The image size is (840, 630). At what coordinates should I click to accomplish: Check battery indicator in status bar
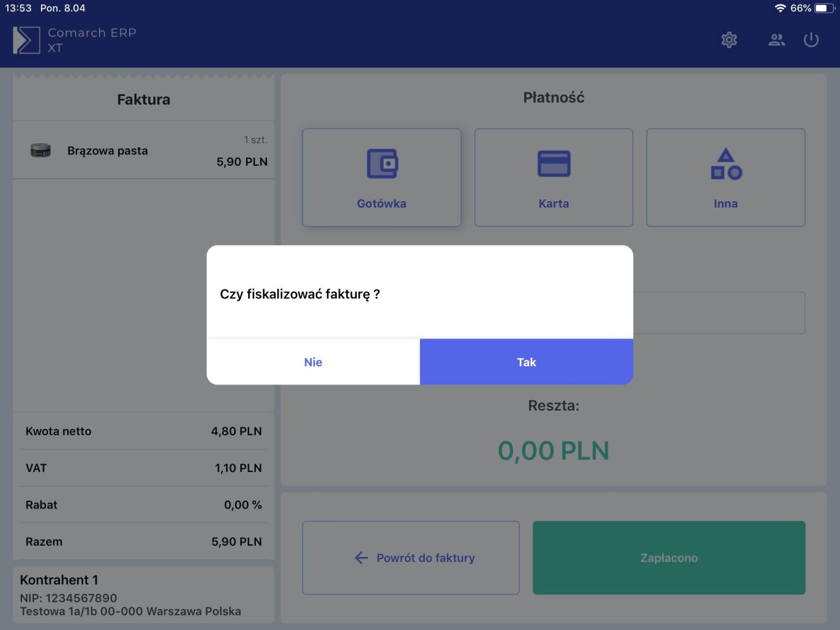click(823, 8)
